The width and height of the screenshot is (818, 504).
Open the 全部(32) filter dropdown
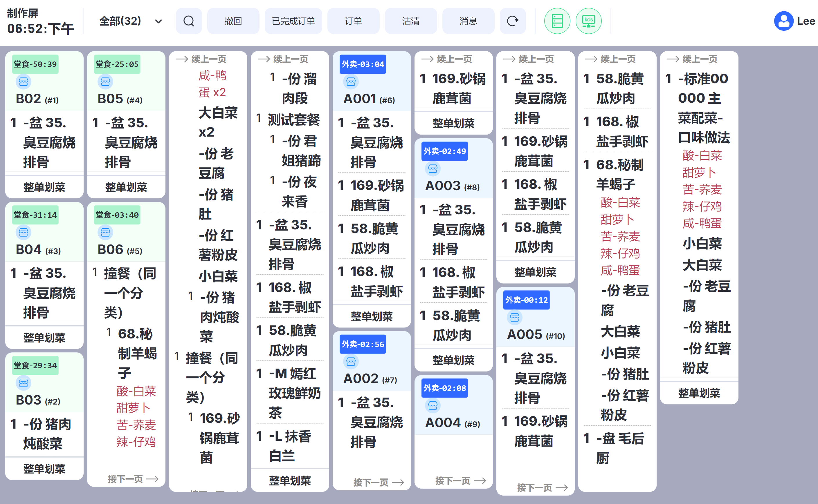130,21
